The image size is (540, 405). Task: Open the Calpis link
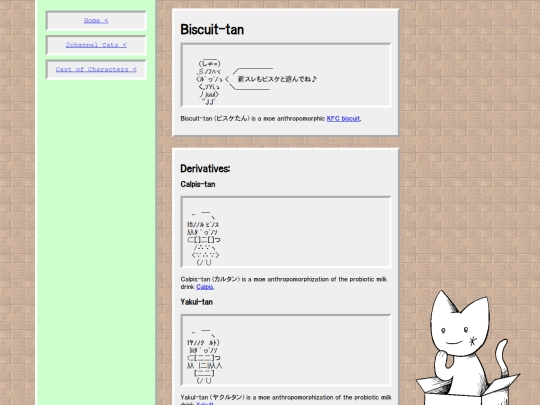pos(205,287)
